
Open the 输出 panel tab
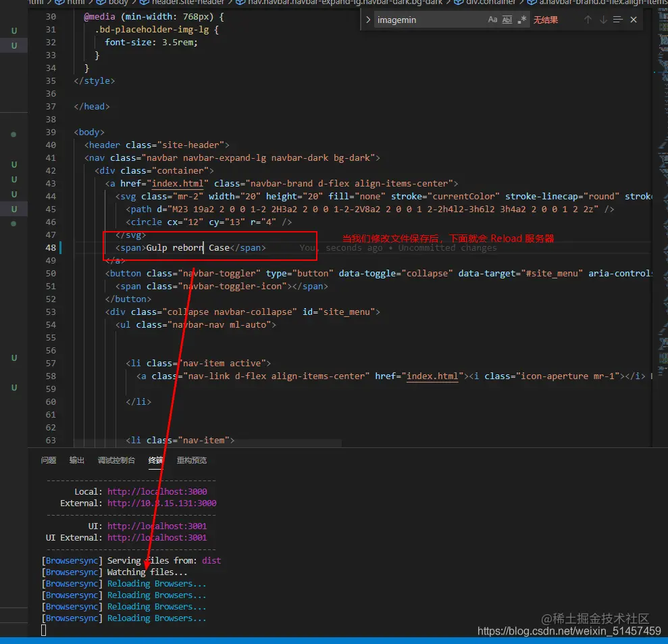(77, 460)
